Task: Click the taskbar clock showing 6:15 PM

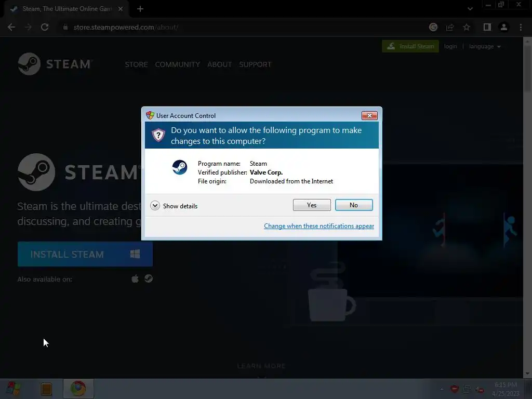Action: (x=506, y=389)
